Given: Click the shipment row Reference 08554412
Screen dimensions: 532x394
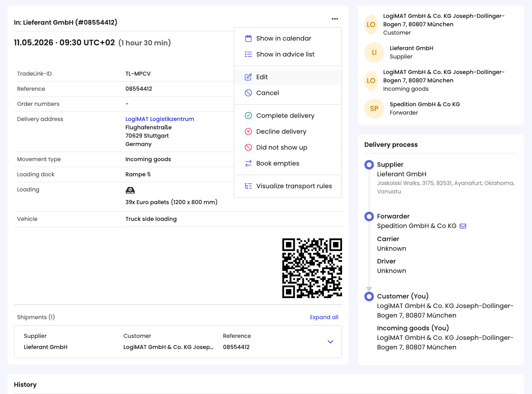Looking at the screenshot, I should [237, 347].
